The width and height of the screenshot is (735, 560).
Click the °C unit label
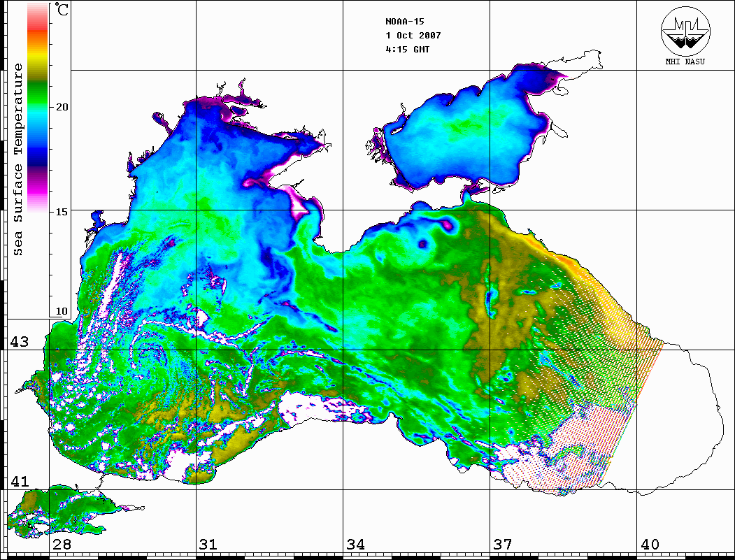pos(62,9)
